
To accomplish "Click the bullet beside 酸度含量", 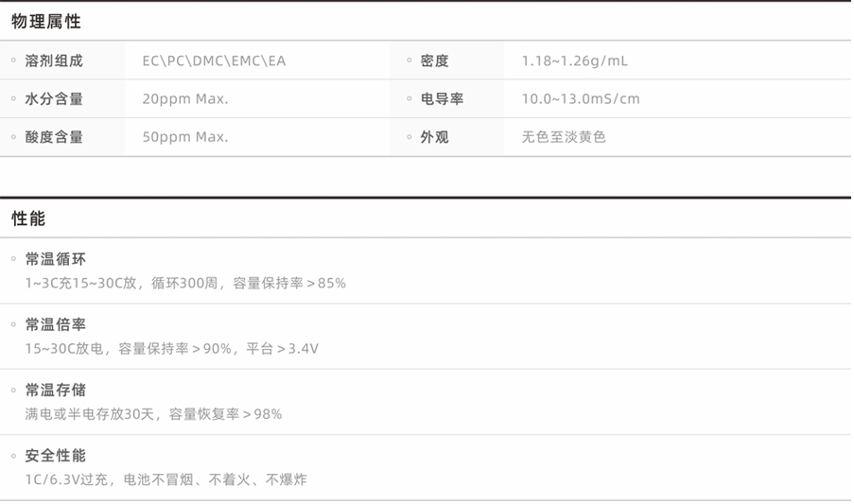I will coord(13,136).
